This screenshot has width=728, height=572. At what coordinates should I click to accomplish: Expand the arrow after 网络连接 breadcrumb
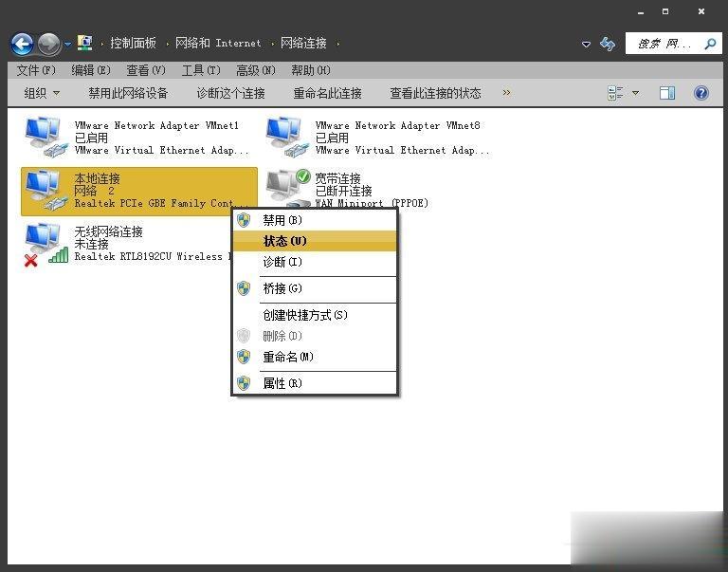338,44
